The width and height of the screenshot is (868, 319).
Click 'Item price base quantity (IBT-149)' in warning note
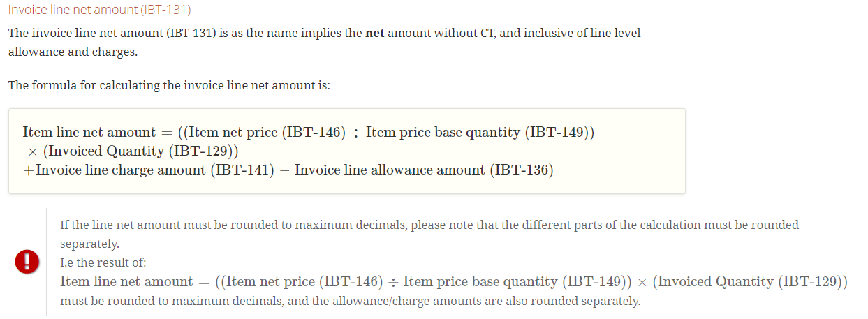pyautogui.click(x=515, y=282)
